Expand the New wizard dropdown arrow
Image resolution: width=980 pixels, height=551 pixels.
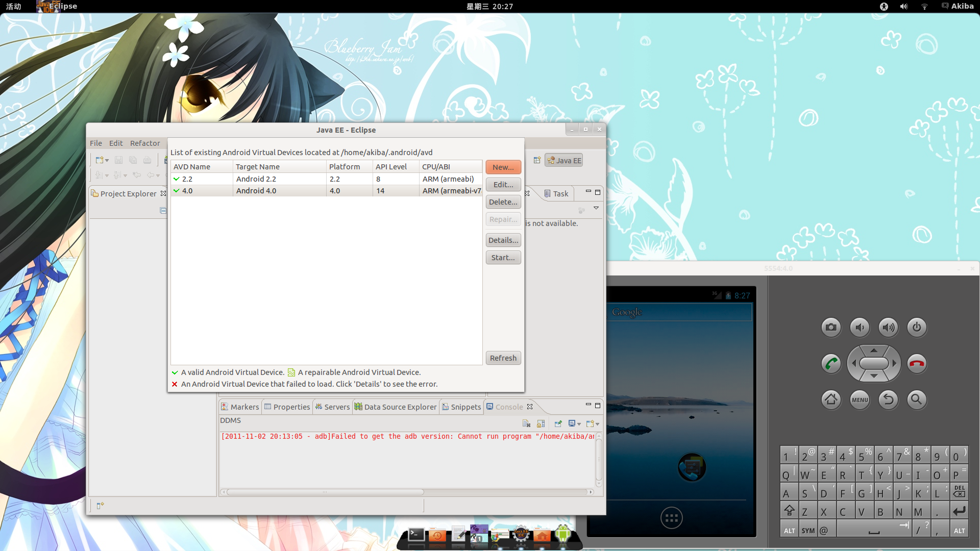(x=107, y=161)
